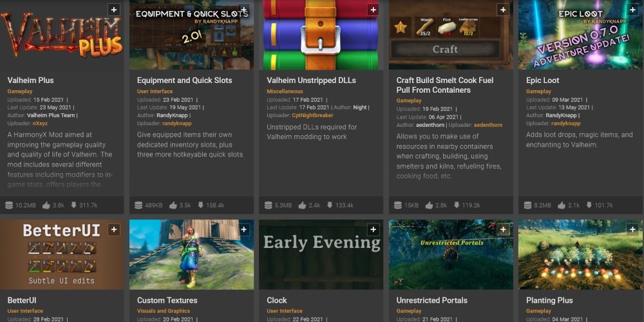Click thumbs-up icon showing 2.8k endorsements
Viewport: 644px width, 322px height.
[x=429, y=205]
